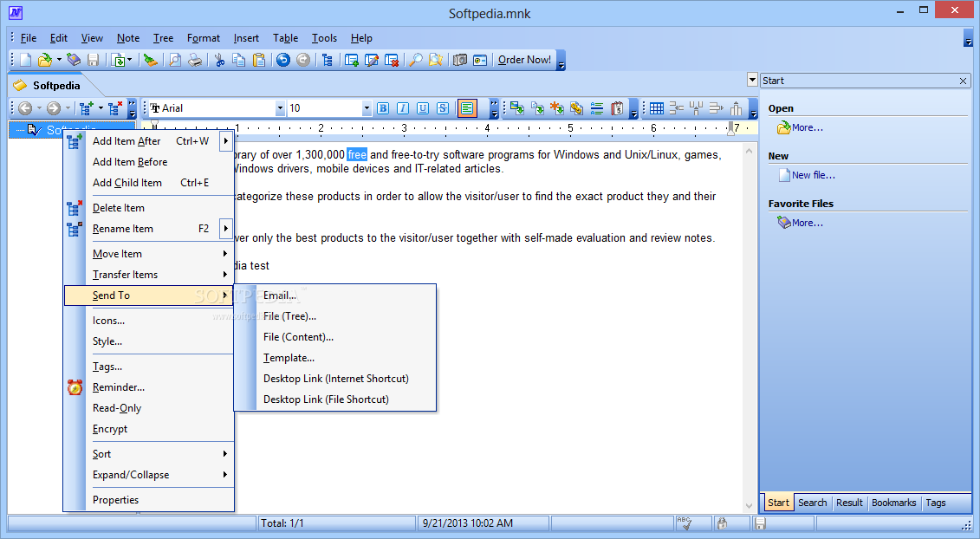
Task: Click the Print Preview icon
Action: pyautogui.click(x=176, y=60)
